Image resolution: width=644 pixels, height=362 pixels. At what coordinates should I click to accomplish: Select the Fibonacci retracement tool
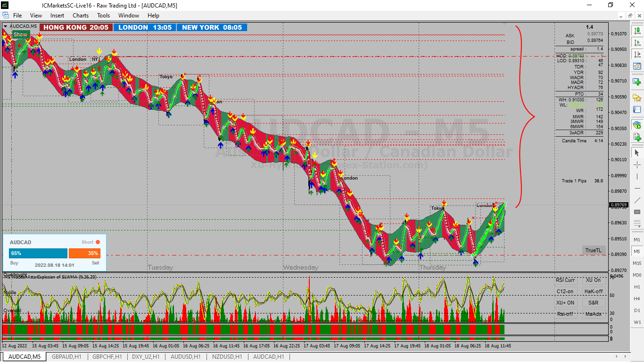637,223
